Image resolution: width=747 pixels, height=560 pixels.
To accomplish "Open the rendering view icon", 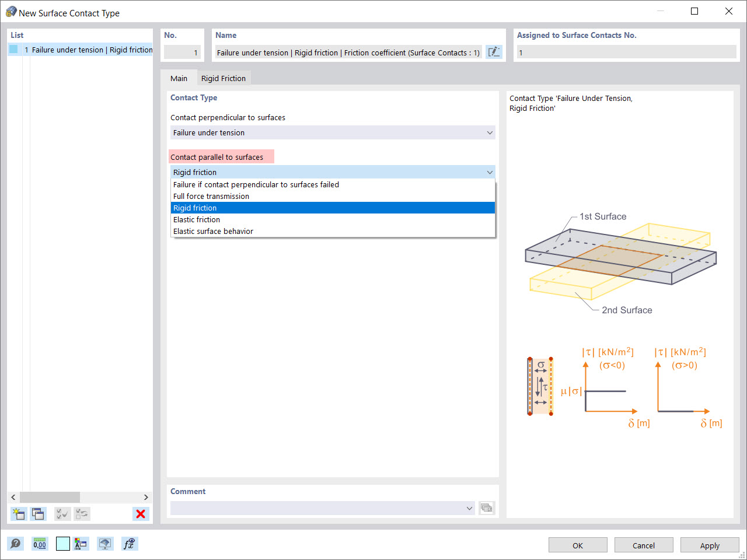I will pyautogui.click(x=105, y=543).
